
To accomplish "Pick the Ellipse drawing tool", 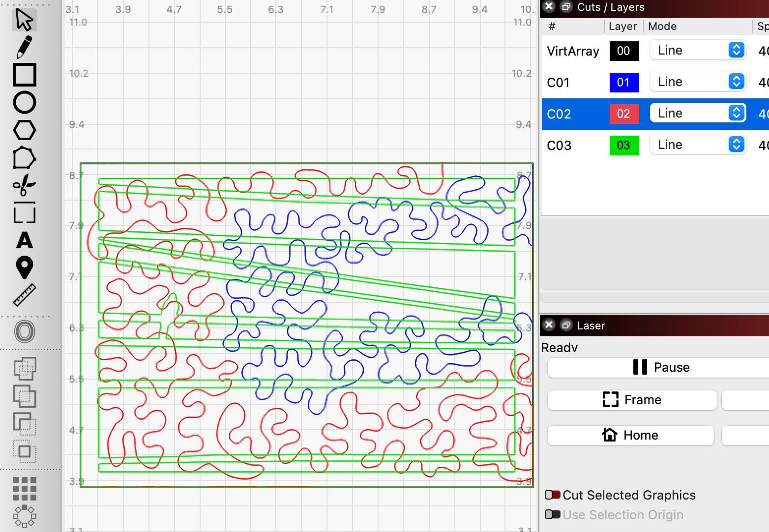I will [x=24, y=103].
